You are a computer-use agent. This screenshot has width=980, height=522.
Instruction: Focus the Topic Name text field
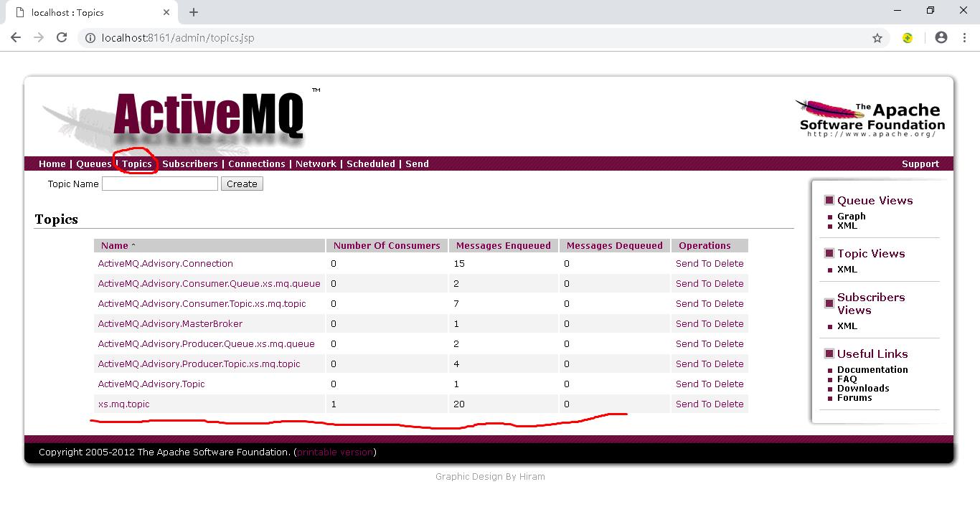160,184
